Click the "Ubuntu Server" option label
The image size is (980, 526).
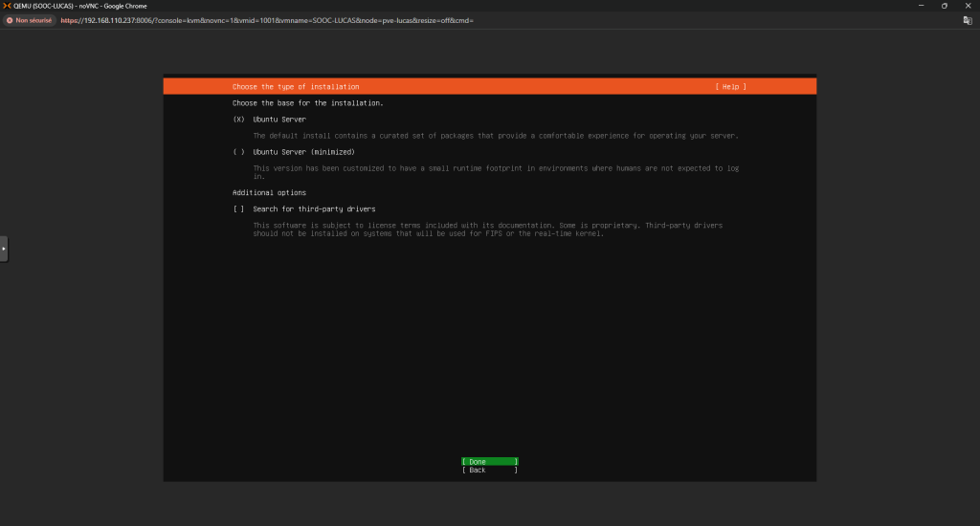click(x=279, y=120)
